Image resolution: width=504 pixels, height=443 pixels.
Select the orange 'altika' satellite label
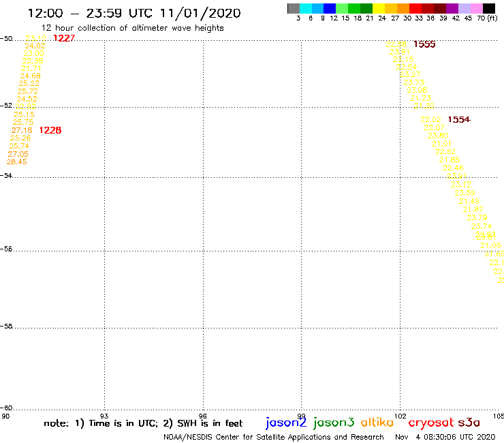(x=377, y=422)
